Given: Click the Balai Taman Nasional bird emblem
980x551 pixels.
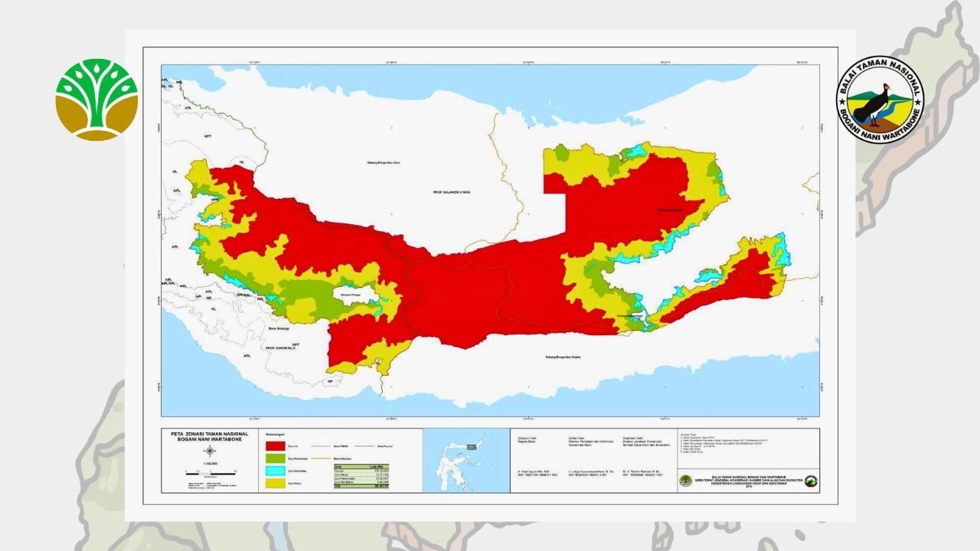Looking at the screenshot, I should (880, 99).
